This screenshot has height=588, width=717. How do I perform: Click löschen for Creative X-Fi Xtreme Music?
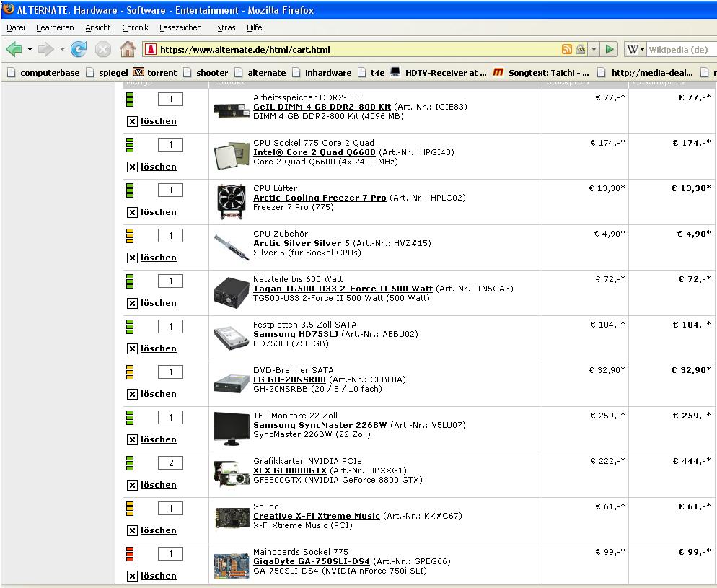pyautogui.click(x=158, y=530)
